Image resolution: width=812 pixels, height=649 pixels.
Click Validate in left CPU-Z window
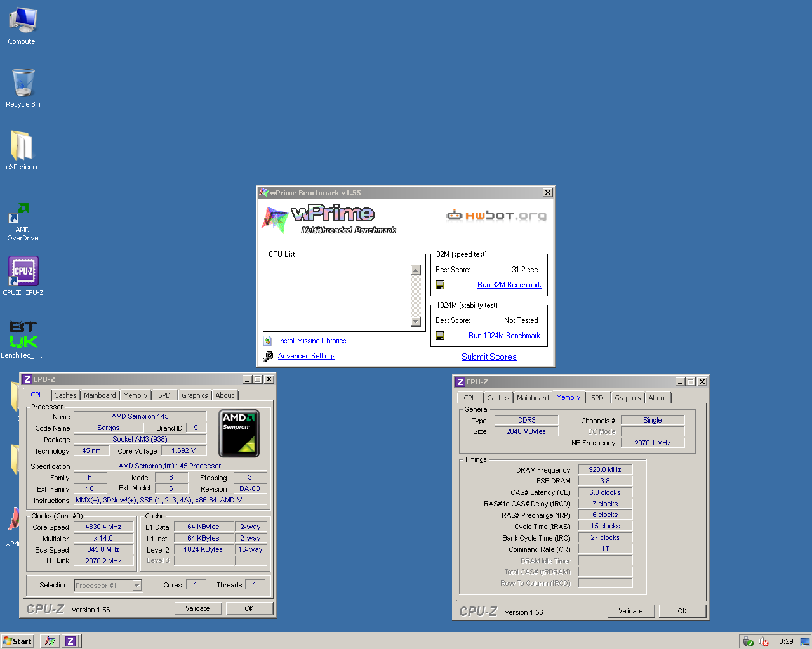tap(197, 608)
